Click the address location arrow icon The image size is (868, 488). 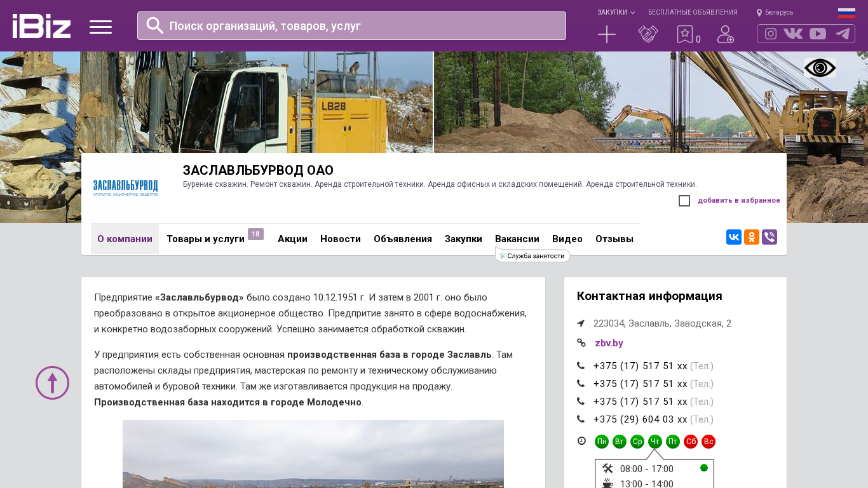click(581, 323)
